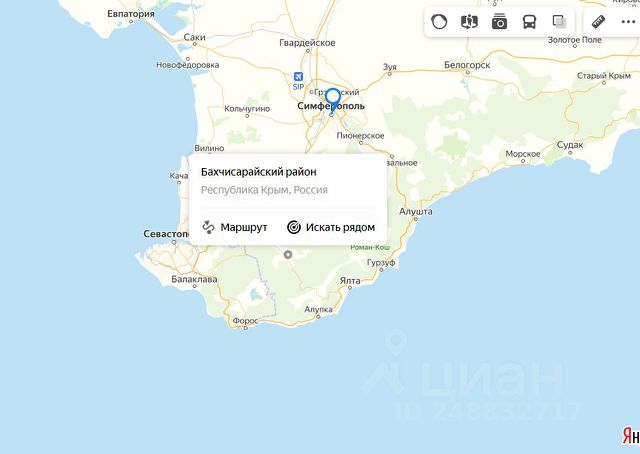This screenshot has width=640, height=454.
Task: Open map layers switcher icon
Action: coord(559,21)
